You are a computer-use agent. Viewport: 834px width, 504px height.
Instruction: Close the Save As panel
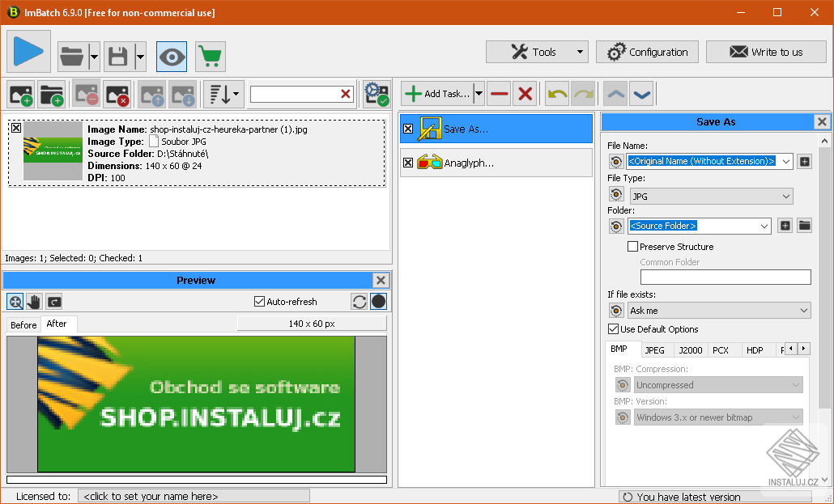[822, 121]
